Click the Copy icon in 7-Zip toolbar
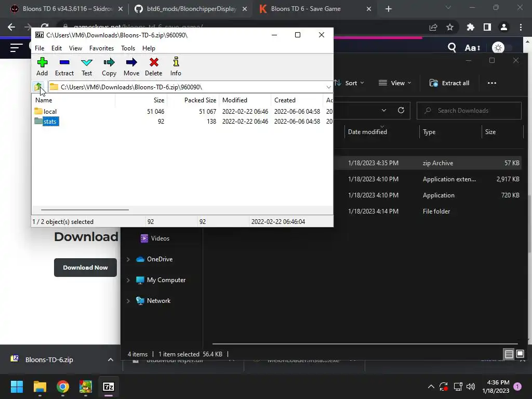 109,66
